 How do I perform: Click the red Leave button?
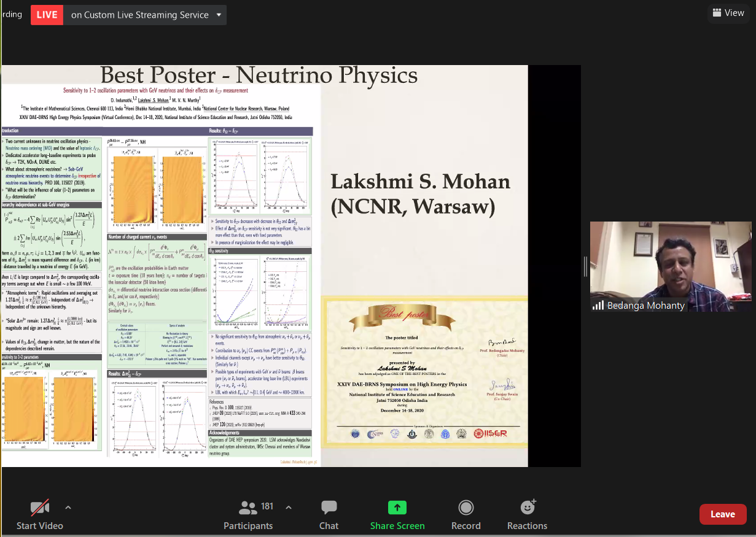coord(723,514)
